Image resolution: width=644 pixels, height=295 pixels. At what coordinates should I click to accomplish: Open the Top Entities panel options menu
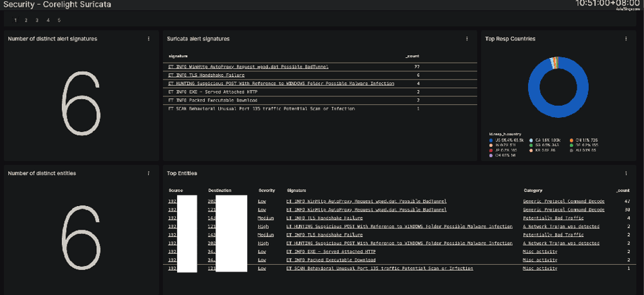[x=626, y=174]
